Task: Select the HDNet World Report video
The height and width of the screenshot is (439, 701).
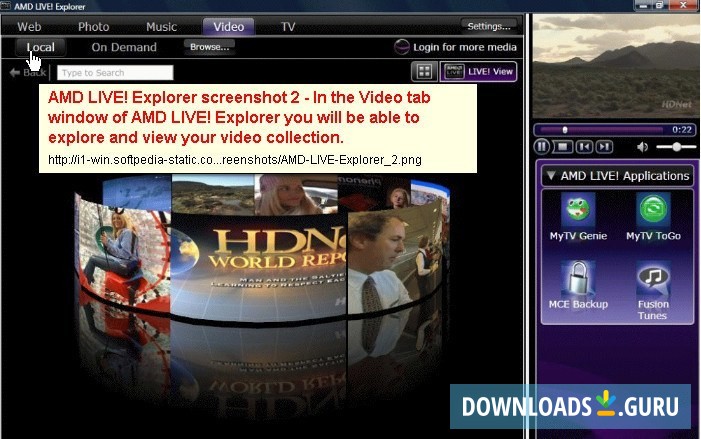Action: coord(258,266)
